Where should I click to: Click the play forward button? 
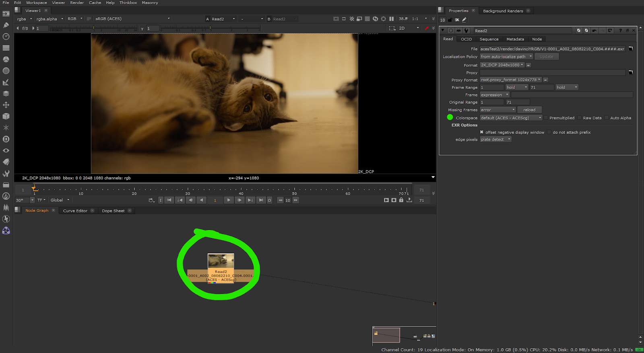click(229, 200)
